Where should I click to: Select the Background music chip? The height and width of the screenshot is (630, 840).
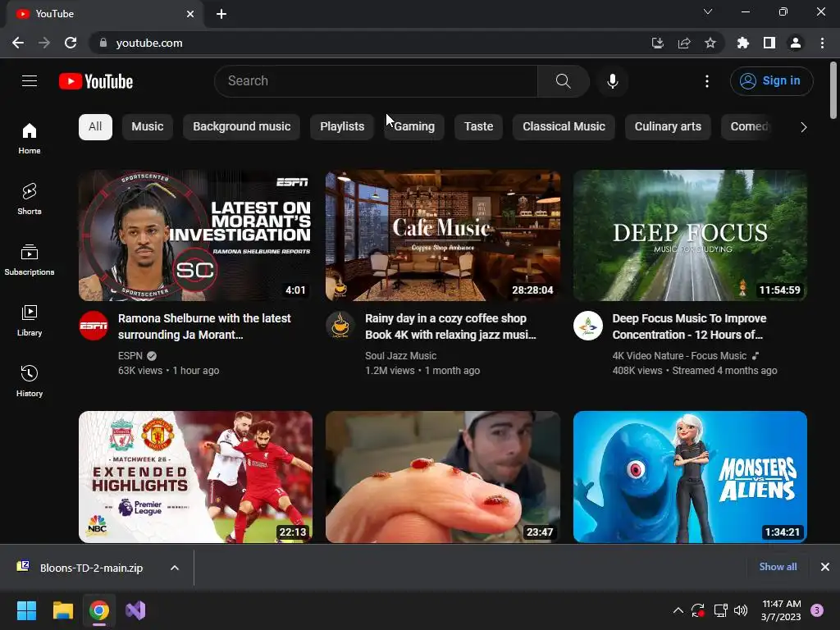pyautogui.click(x=242, y=126)
